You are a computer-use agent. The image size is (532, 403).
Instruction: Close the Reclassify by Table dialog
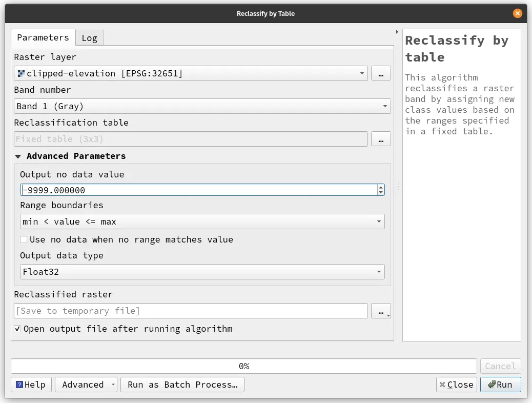pyautogui.click(x=456, y=385)
